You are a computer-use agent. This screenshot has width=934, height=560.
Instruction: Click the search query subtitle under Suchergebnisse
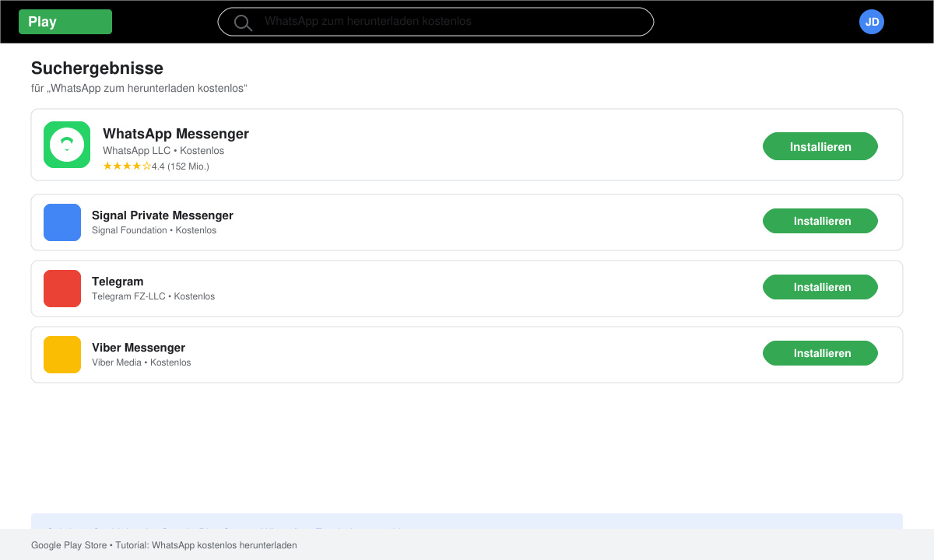pyautogui.click(x=139, y=89)
